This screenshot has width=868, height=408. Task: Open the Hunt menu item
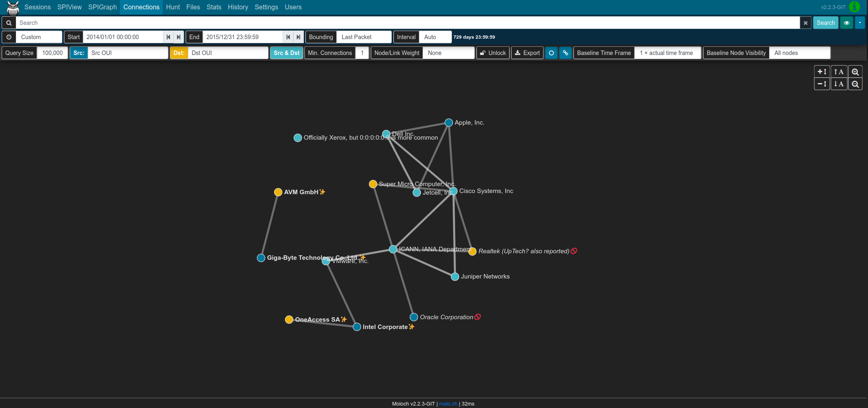tap(173, 7)
